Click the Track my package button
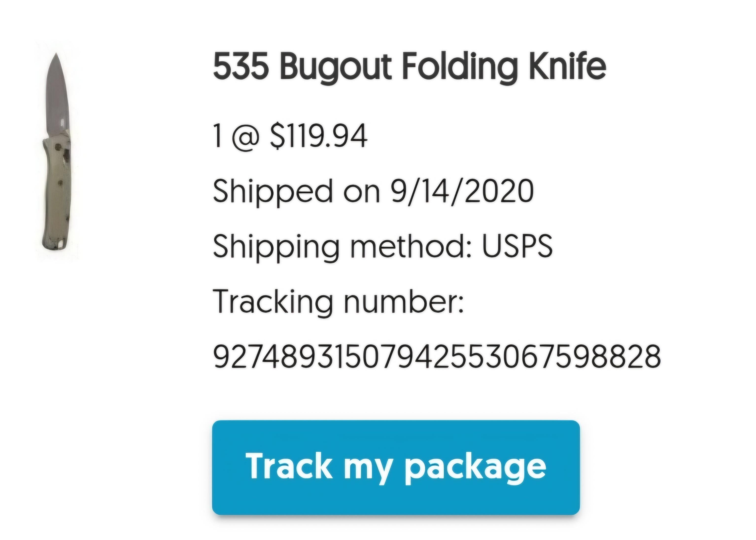The height and width of the screenshot is (540, 756). pyautogui.click(x=395, y=467)
